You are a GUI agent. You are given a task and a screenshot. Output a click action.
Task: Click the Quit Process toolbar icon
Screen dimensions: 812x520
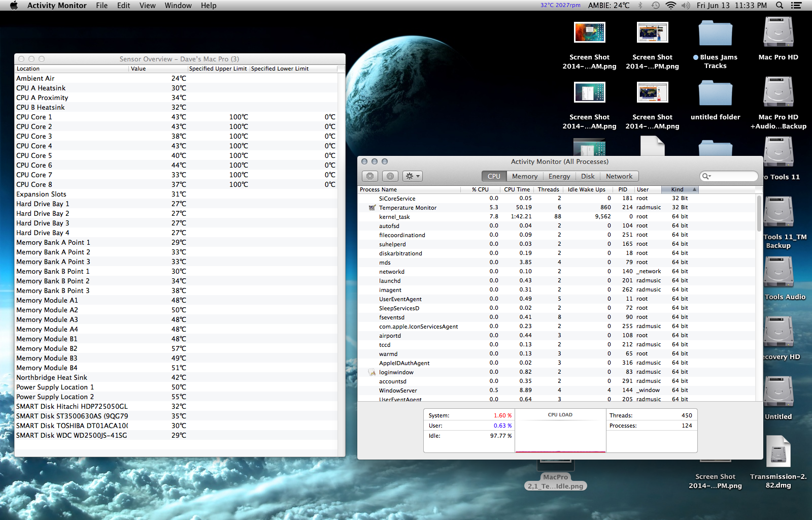pos(370,176)
